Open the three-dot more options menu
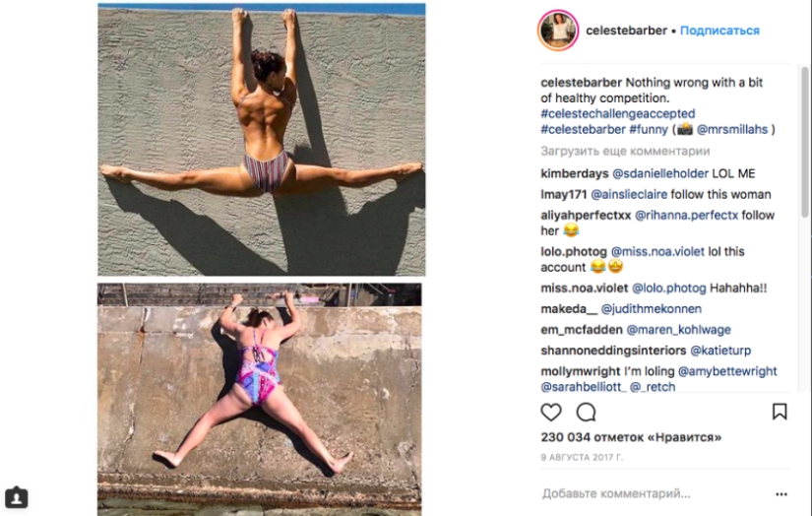Image resolution: width=812 pixels, height=516 pixels. 781,493
